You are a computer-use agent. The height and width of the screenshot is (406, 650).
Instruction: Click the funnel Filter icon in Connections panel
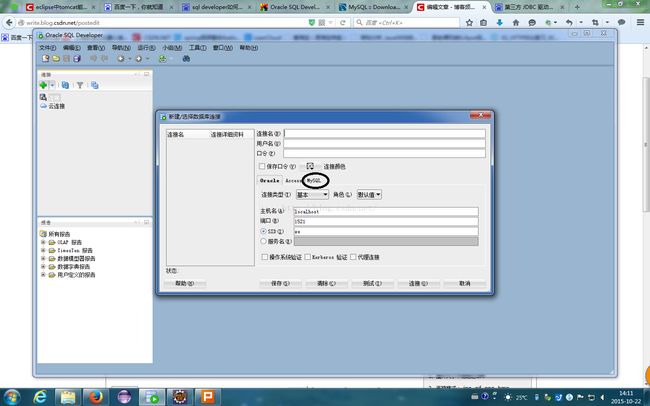[x=80, y=85]
